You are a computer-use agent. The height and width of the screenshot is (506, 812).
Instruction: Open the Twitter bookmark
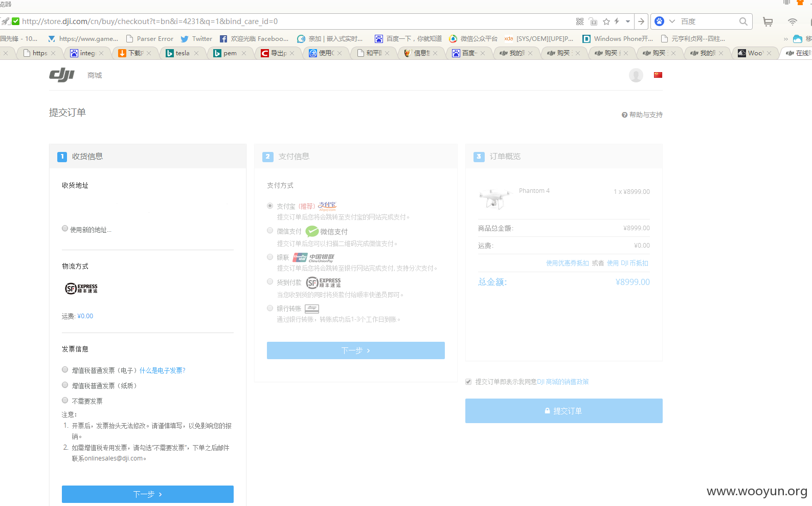pyautogui.click(x=196, y=39)
